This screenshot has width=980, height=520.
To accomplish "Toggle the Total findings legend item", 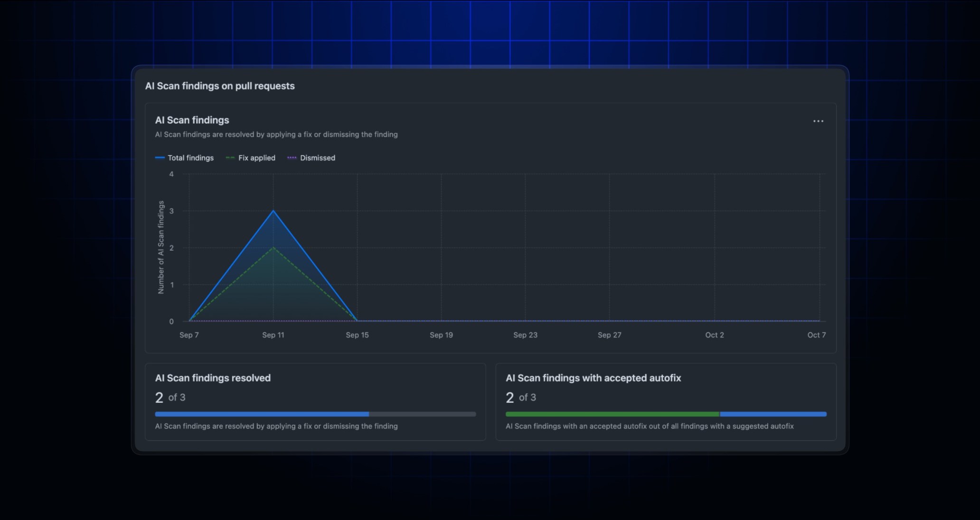I will coord(184,158).
